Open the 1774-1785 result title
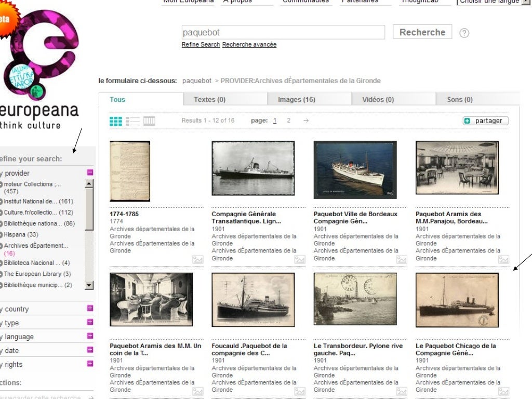This screenshot has height=399, width=532. [124, 214]
